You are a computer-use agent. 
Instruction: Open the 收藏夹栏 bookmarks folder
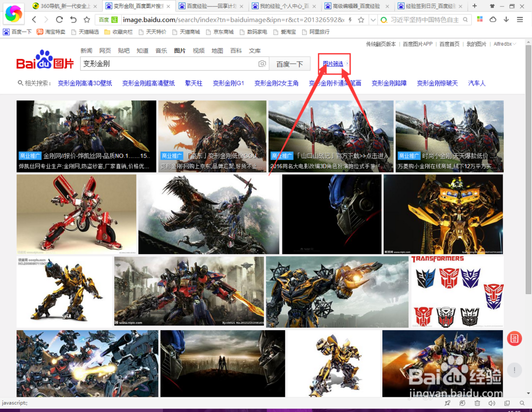tap(119, 32)
